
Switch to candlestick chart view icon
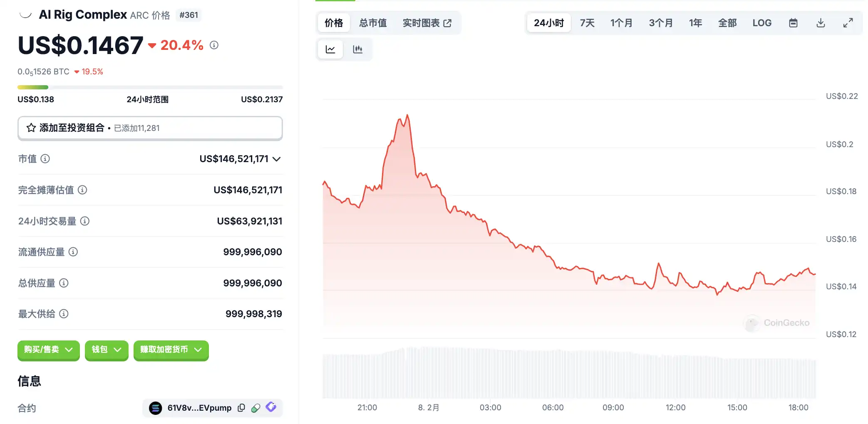pos(357,49)
